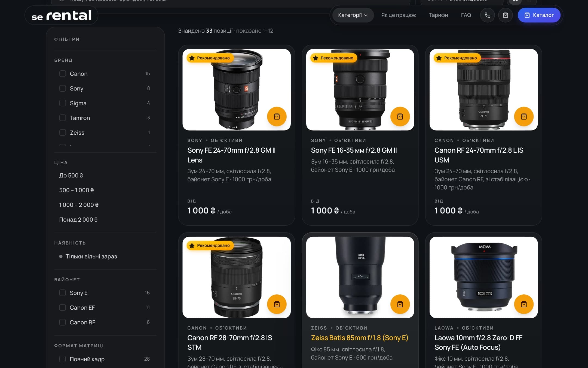Screen dimensions: 588x368
Task: Open the Laowa 10mm f/2.8 Zero-D FF title
Action: point(478,342)
